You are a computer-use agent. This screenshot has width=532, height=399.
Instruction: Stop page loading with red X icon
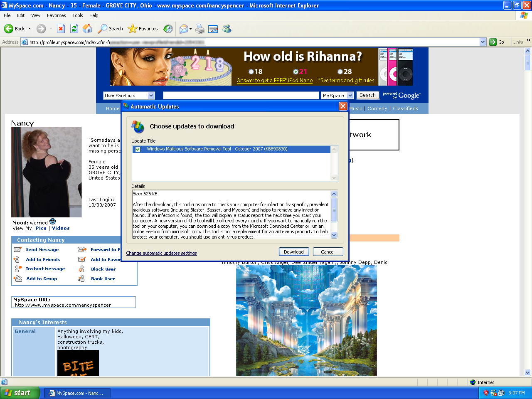tap(61, 29)
